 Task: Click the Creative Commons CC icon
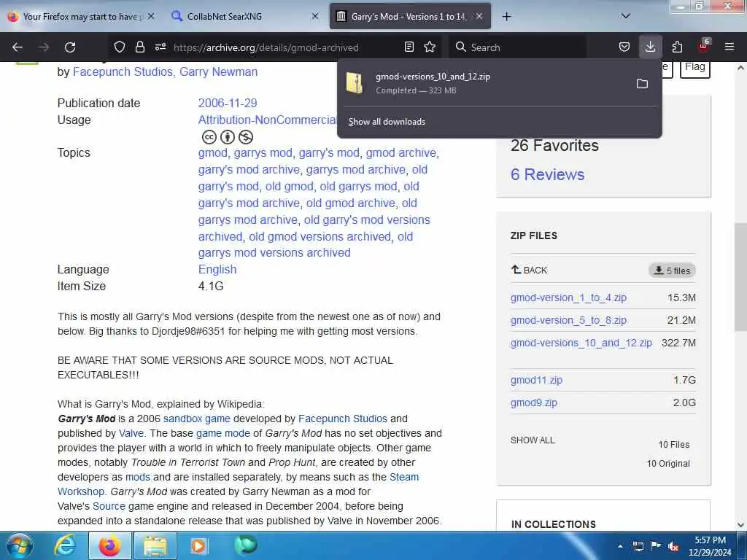(x=209, y=137)
